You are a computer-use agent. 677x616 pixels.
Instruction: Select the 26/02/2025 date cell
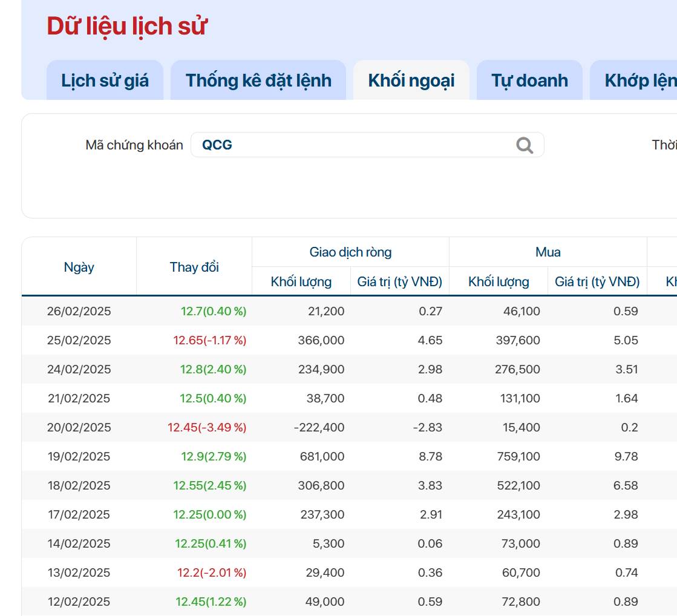click(x=79, y=311)
